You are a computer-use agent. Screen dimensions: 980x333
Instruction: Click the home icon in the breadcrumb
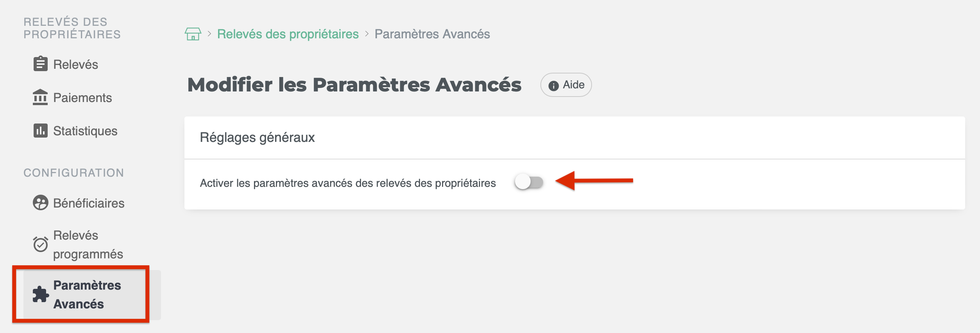click(193, 34)
